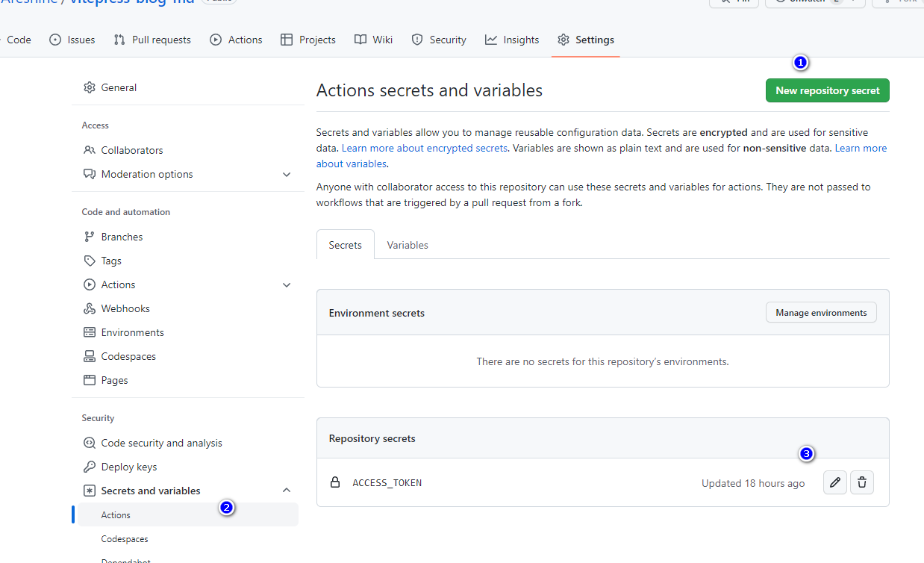Click the Security shield icon in top nav
This screenshot has width=924, height=563.
point(417,40)
